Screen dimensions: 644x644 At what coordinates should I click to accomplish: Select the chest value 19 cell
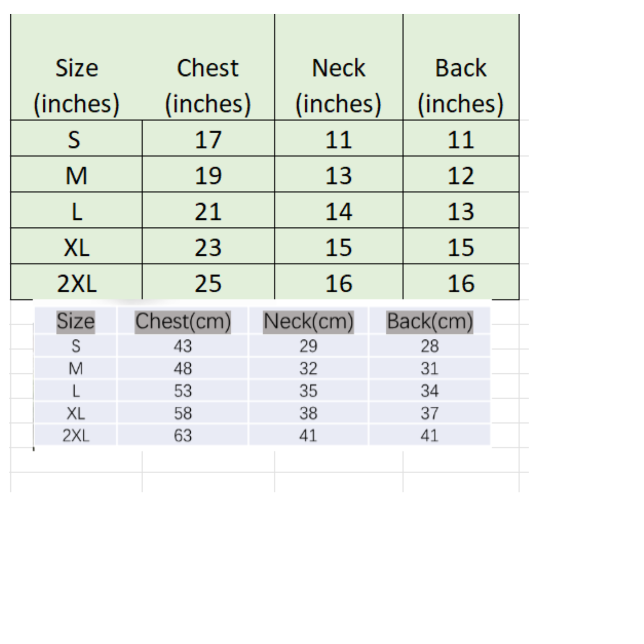coord(208,175)
